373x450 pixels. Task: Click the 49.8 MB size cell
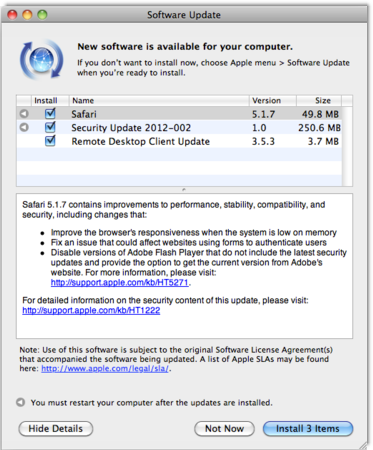[320, 114]
